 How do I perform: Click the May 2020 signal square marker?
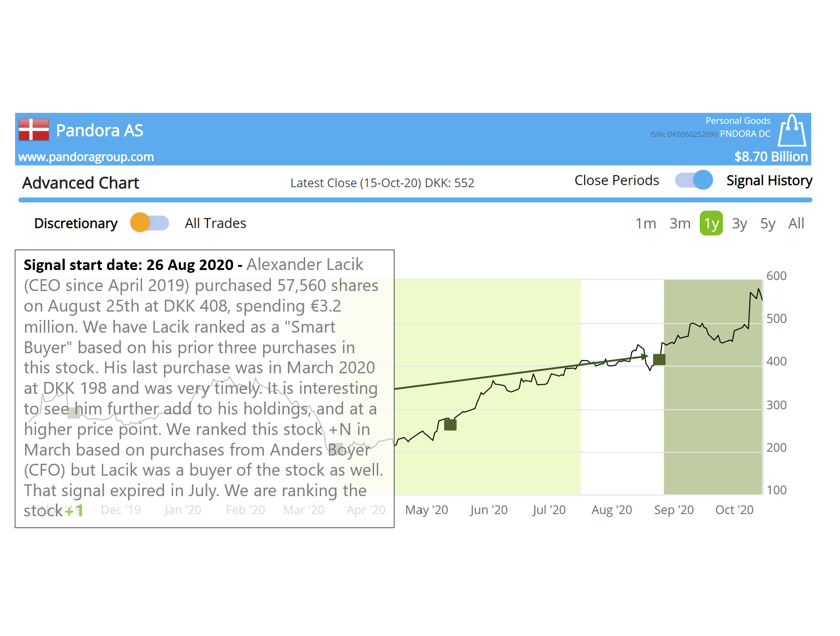[x=450, y=424]
